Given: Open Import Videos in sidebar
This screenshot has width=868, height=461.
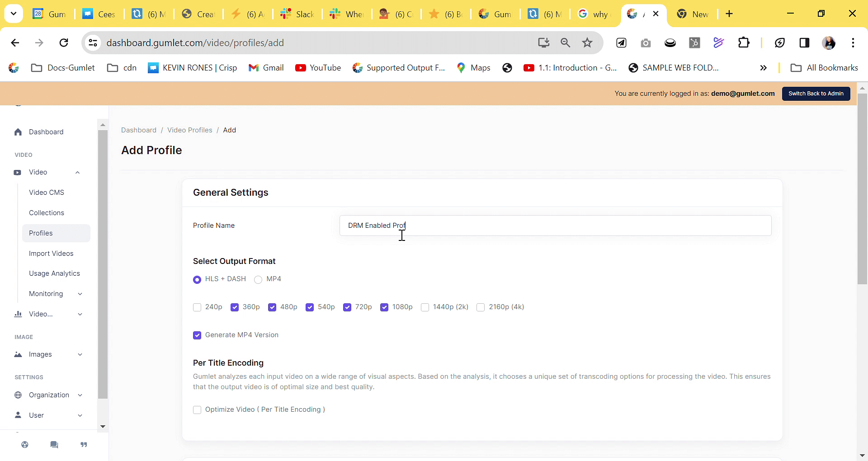Looking at the screenshot, I should coord(51,254).
